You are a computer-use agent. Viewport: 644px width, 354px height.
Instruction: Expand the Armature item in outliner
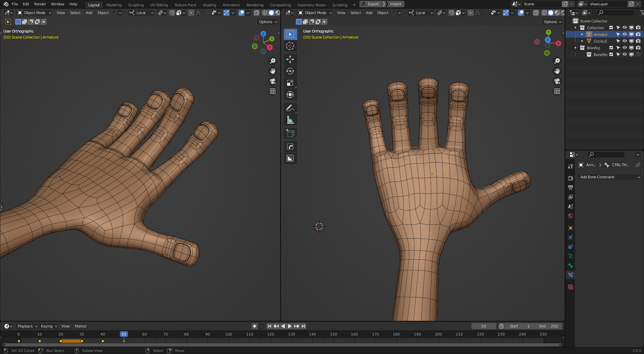(x=582, y=35)
